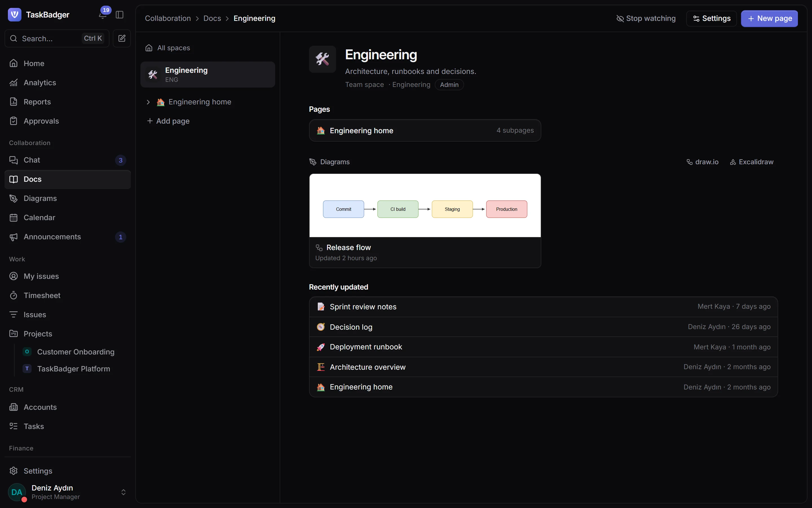Viewport: 812px width, 508px height.
Task: Open Engineering home page card
Action: pyautogui.click(x=425, y=130)
